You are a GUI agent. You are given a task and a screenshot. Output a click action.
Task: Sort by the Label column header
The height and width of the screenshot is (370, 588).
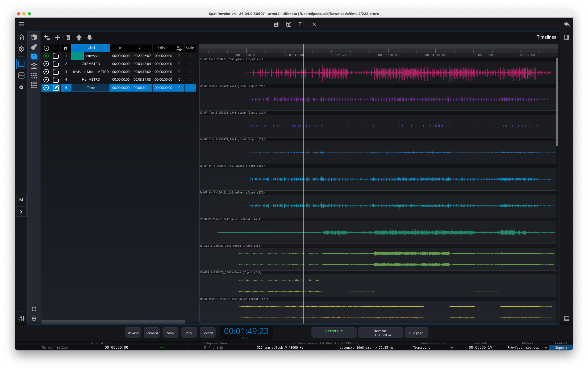point(90,48)
